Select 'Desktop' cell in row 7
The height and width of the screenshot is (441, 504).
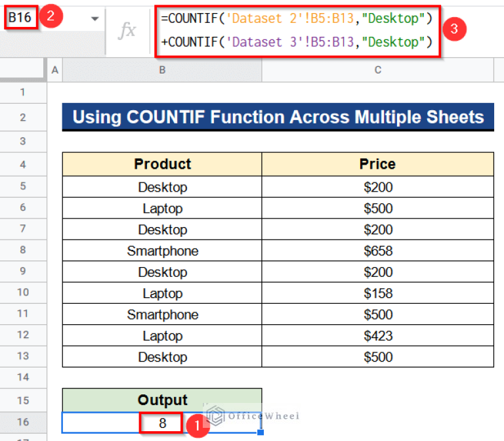pyautogui.click(x=162, y=229)
